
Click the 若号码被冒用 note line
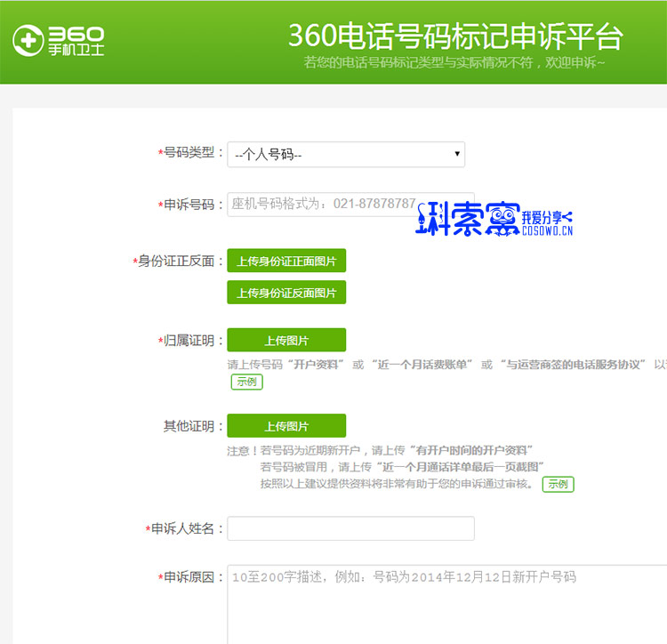coord(402,467)
